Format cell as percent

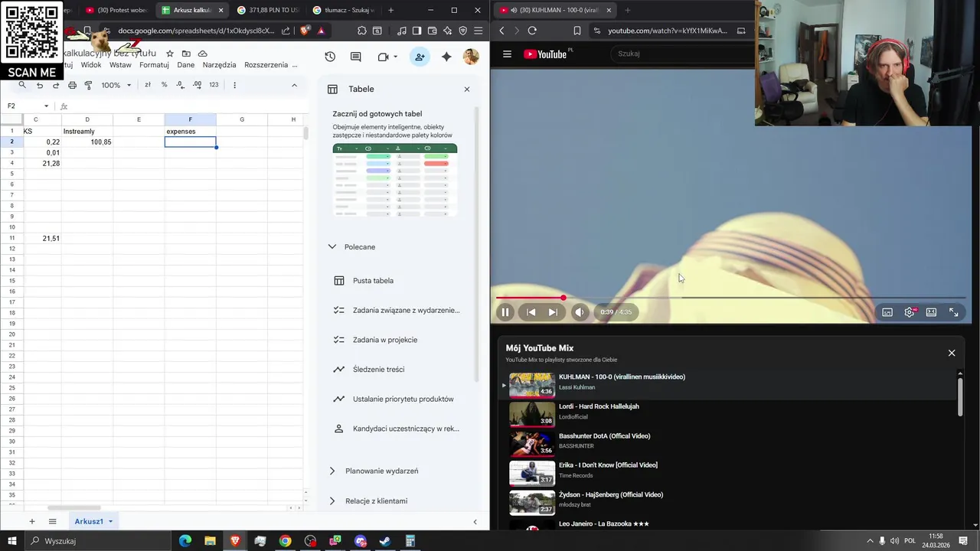tap(164, 85)
